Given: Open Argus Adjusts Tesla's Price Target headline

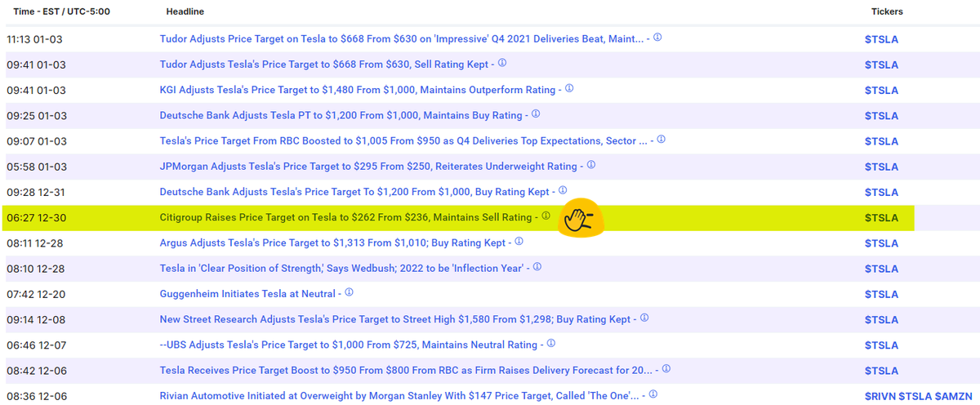Looking at the screenshot, I should (x=332, y=243).
